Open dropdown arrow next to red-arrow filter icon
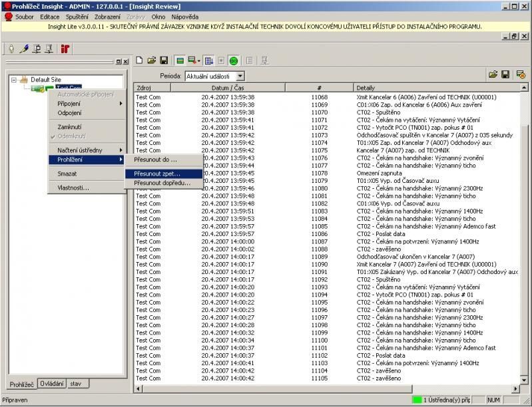Viewport: 532px width, 407px height. click(198, 61)
